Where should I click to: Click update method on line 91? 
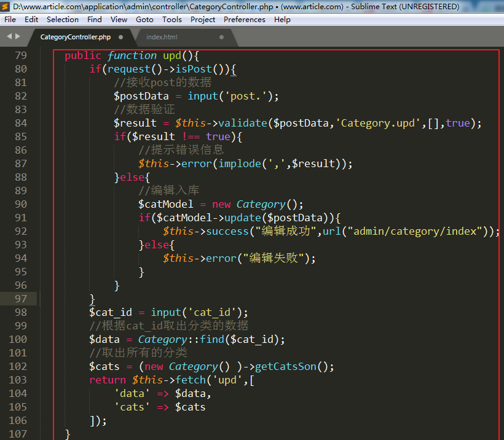[243, 218]
